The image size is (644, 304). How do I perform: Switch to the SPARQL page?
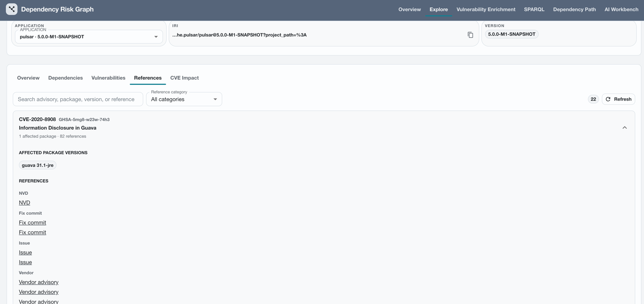click(x=534, y=9)
